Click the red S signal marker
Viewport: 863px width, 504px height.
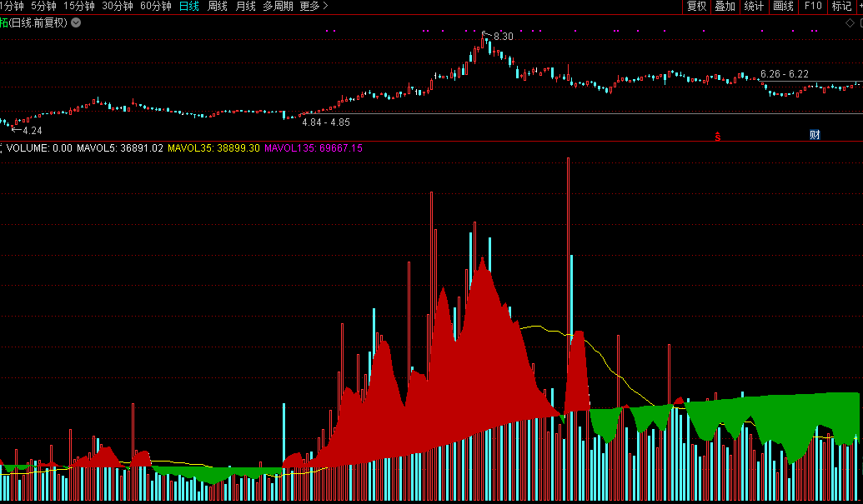[717, 135]
